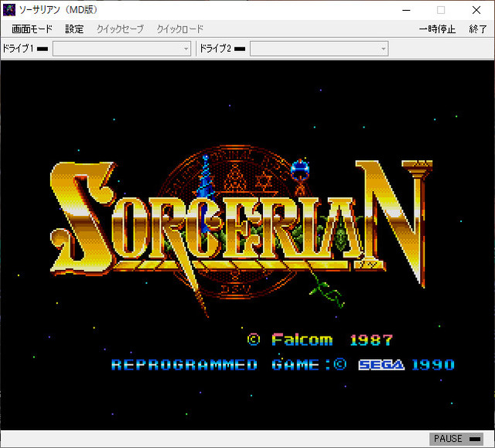Click the window title ソーサリアン (MD版)

59,10
